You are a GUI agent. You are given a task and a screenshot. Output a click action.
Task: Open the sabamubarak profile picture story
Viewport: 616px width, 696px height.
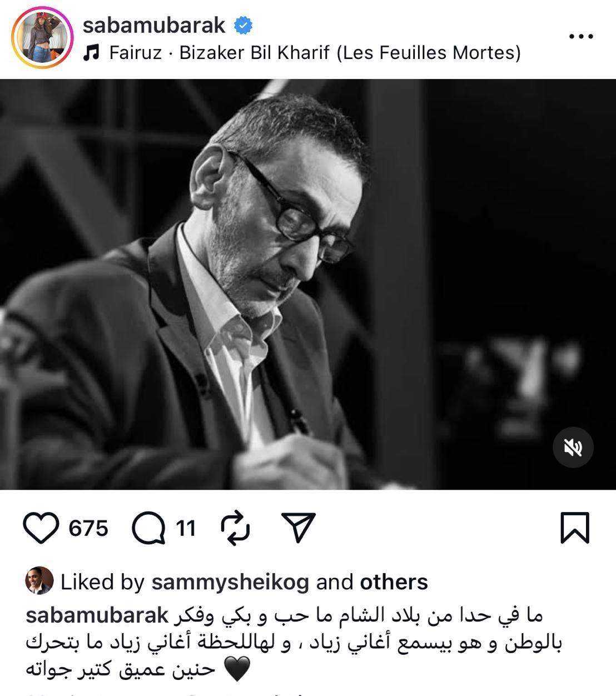(43, 38)
